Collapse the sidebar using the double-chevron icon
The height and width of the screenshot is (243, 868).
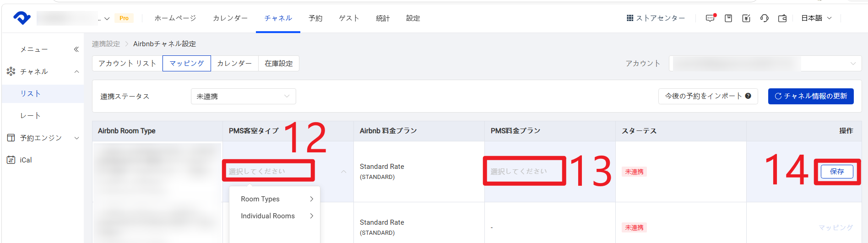click(76, 49)
